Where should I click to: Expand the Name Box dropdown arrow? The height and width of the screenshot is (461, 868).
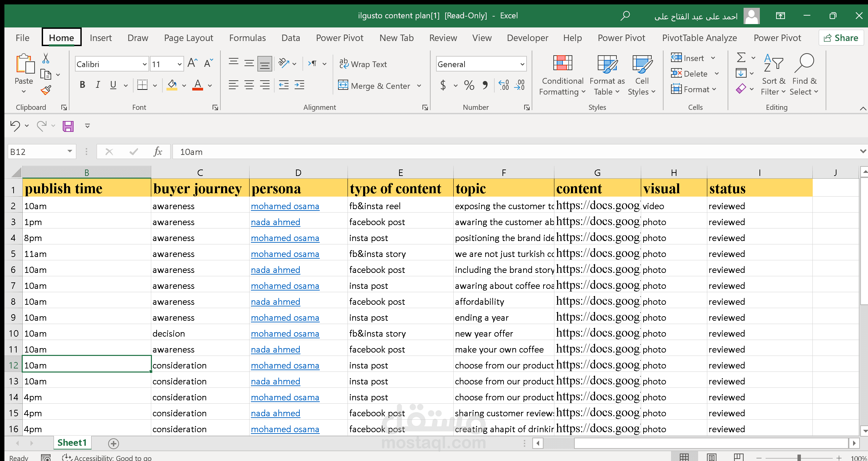pos(70,152)
